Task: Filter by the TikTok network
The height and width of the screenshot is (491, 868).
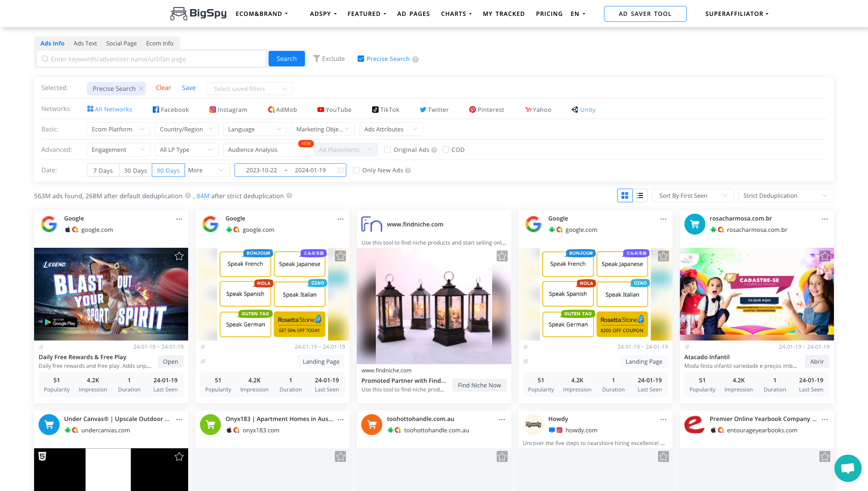Action: point(385,110)
